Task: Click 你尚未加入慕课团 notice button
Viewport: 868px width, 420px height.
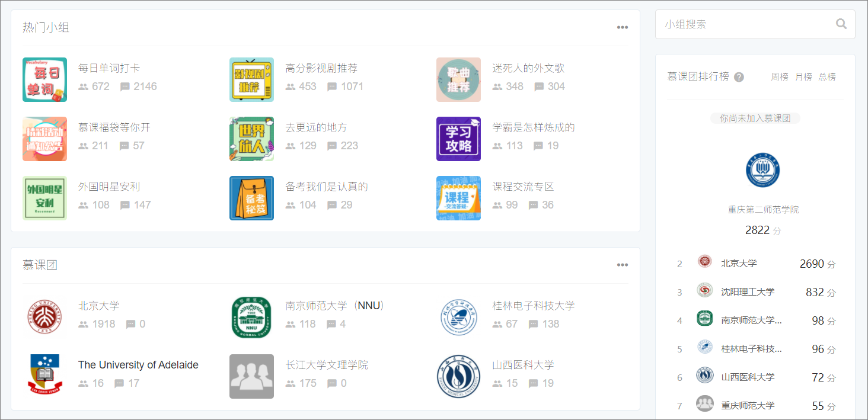Action: coord(755,118)
